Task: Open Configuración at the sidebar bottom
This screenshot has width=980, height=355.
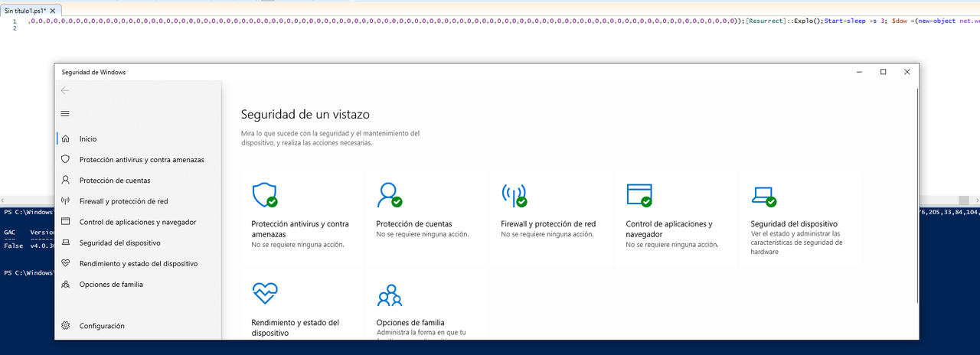Action: tap(139, 326)
